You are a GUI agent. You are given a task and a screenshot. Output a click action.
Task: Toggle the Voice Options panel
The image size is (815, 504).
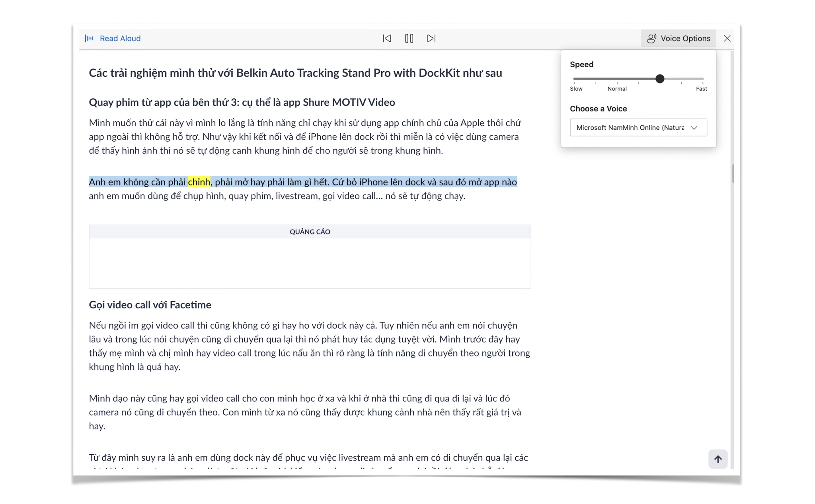[x=678, y=38]
